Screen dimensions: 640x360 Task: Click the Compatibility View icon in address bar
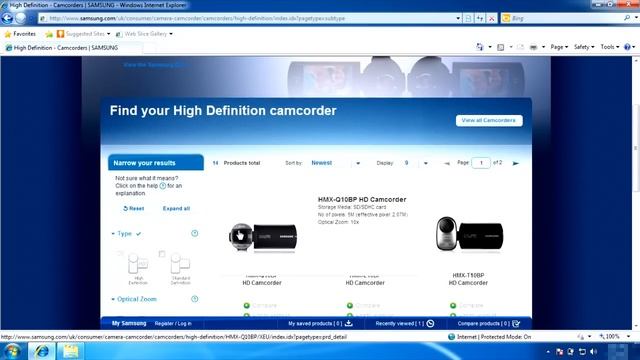468,18
